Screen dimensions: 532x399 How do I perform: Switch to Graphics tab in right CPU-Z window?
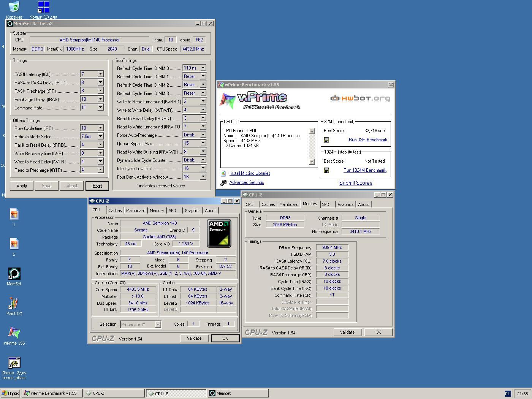point(345,204)
